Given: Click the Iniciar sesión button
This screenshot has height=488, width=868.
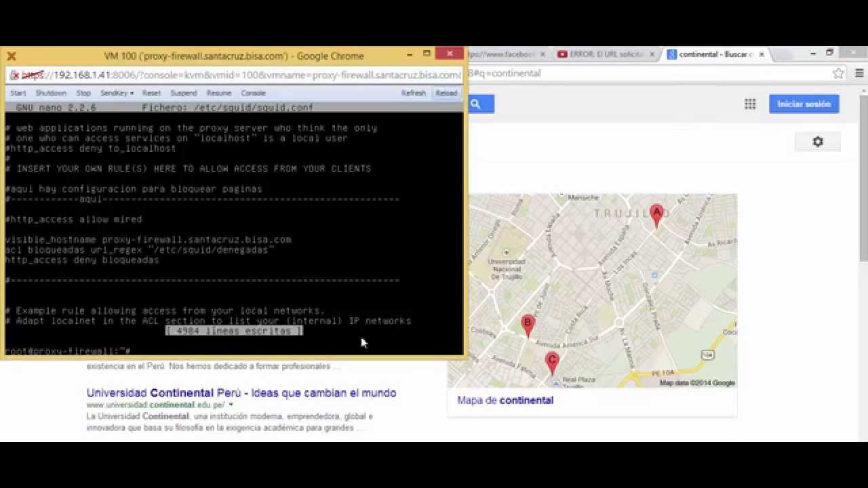Looking at the screenshot, I should tap(804, 104).
